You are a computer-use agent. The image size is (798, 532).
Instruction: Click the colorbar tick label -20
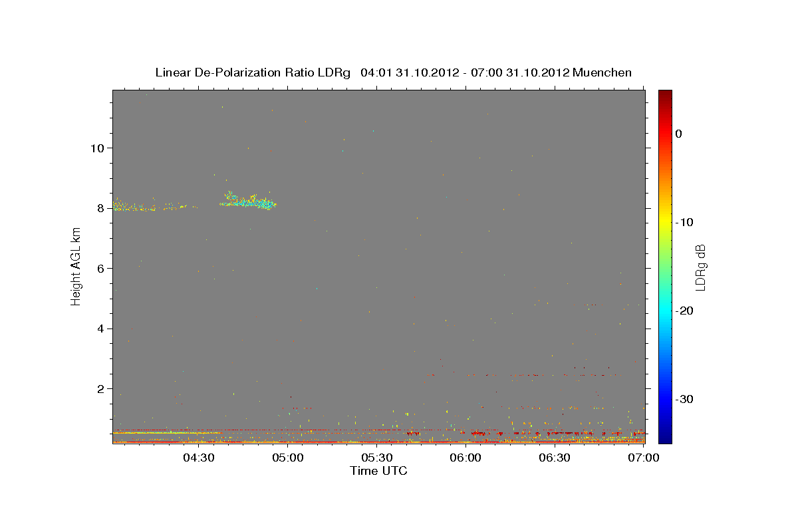point(683,311)
